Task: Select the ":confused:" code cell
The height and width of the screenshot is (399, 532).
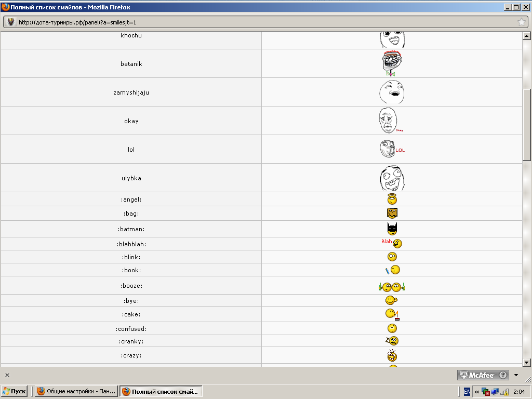Action: tap(131, 329)
